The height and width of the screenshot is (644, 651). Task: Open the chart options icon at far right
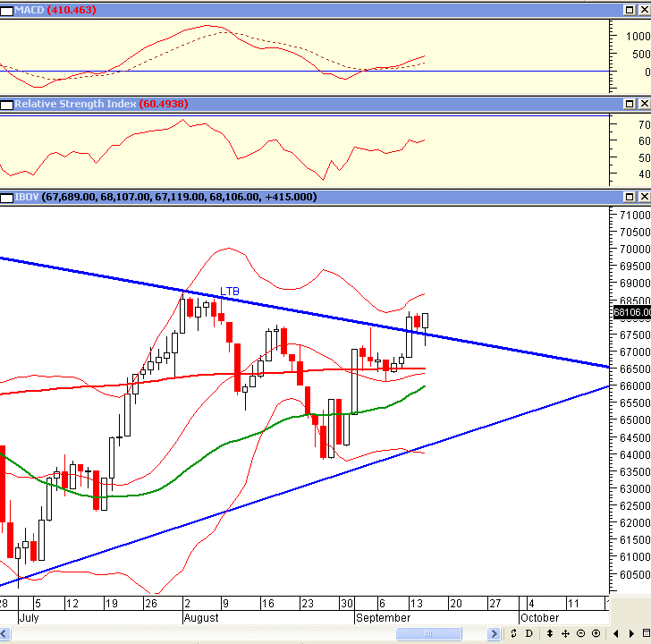pos(646,633)
